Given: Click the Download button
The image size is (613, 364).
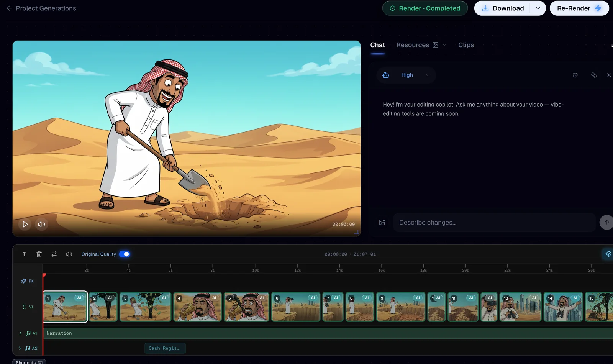Looking at the screenshot, I should [502, 8].
